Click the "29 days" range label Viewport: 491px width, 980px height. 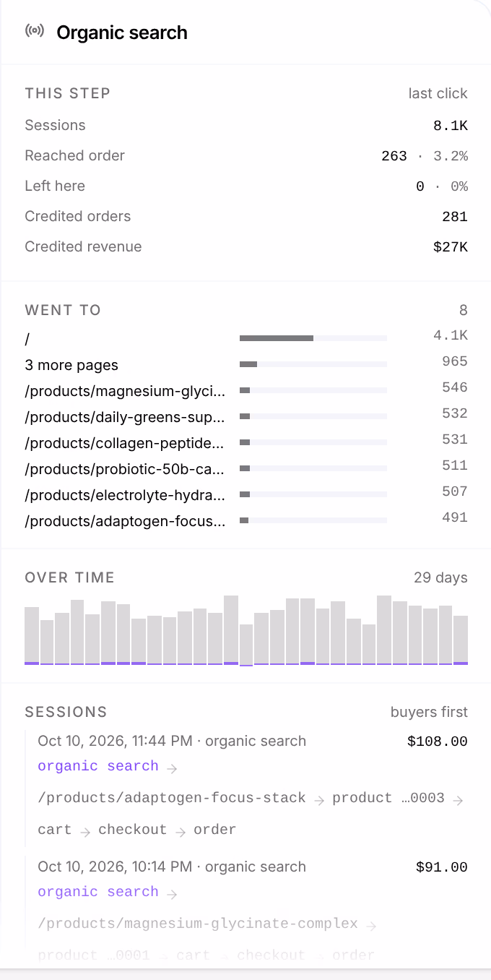point(440,577)
